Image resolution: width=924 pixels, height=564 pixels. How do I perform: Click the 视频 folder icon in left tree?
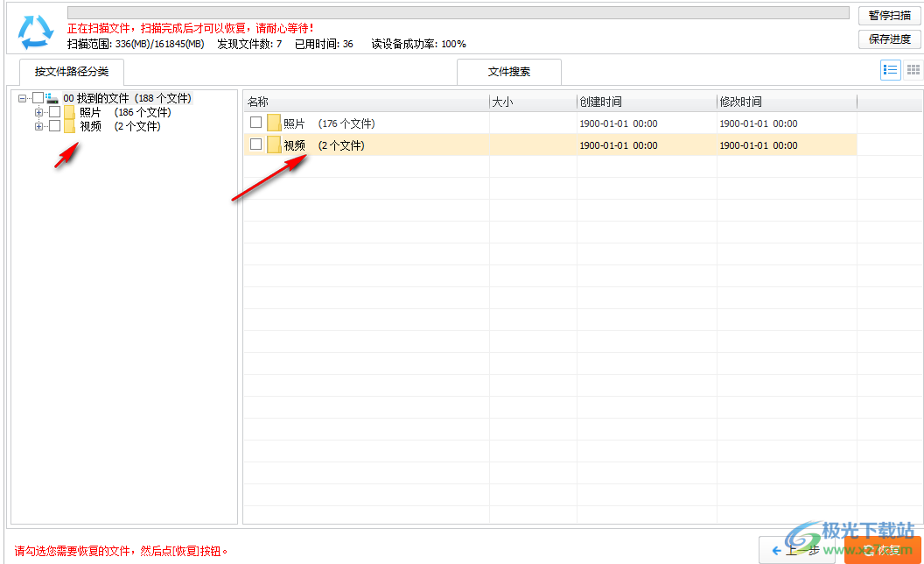[67, 126]
